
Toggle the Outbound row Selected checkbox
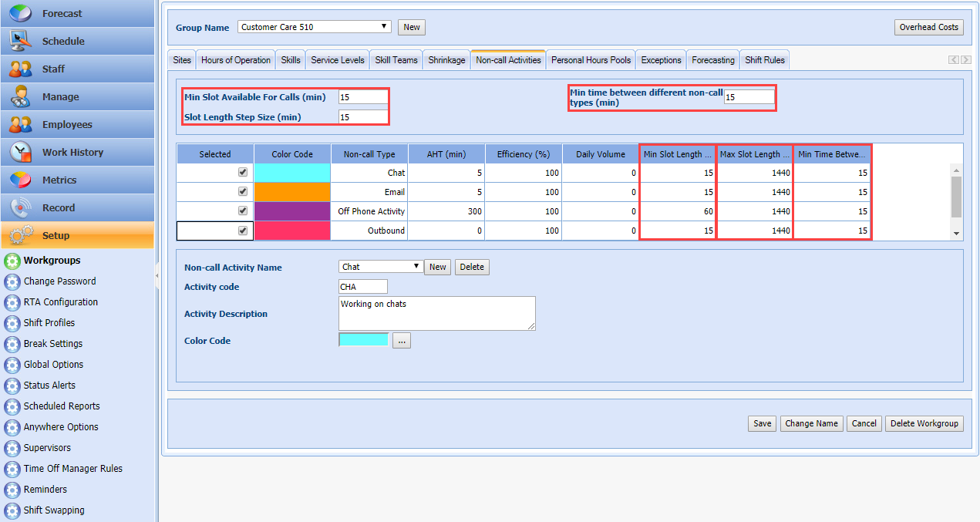point(243,231)
